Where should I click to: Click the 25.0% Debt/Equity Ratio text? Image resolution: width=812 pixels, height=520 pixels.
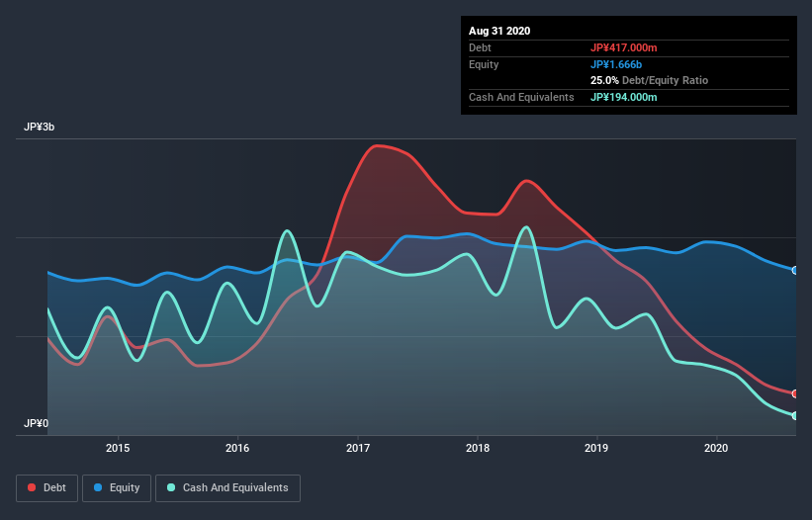(x=650, y=80)
